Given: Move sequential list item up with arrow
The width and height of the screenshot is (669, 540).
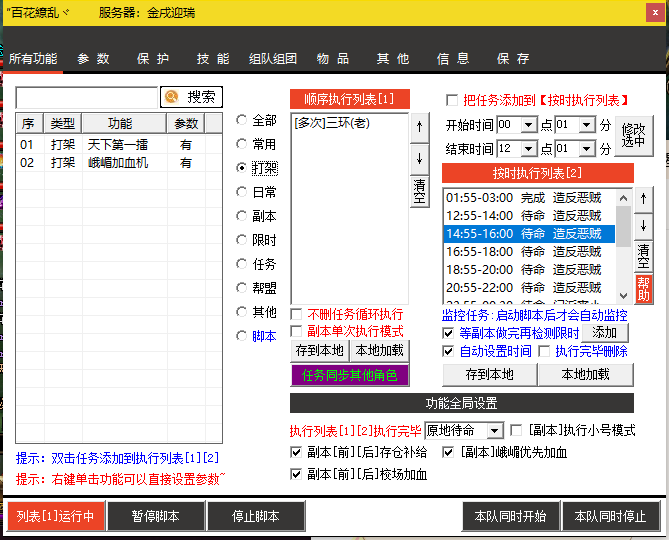Looking at the screenshot, I should pyautogui.click(x=419, y=127).
